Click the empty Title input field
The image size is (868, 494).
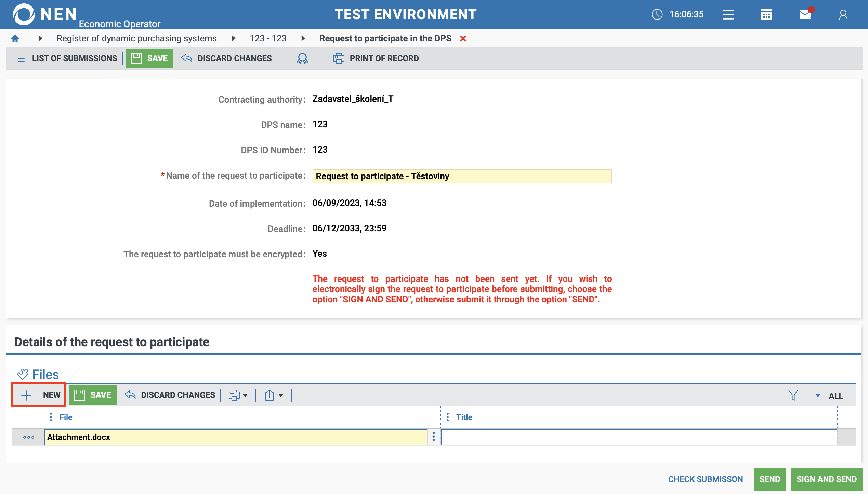click(x=639, y=437)
